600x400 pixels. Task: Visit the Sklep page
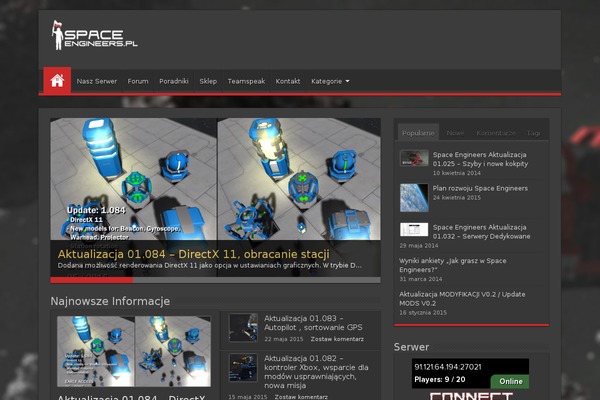(208, 81)
